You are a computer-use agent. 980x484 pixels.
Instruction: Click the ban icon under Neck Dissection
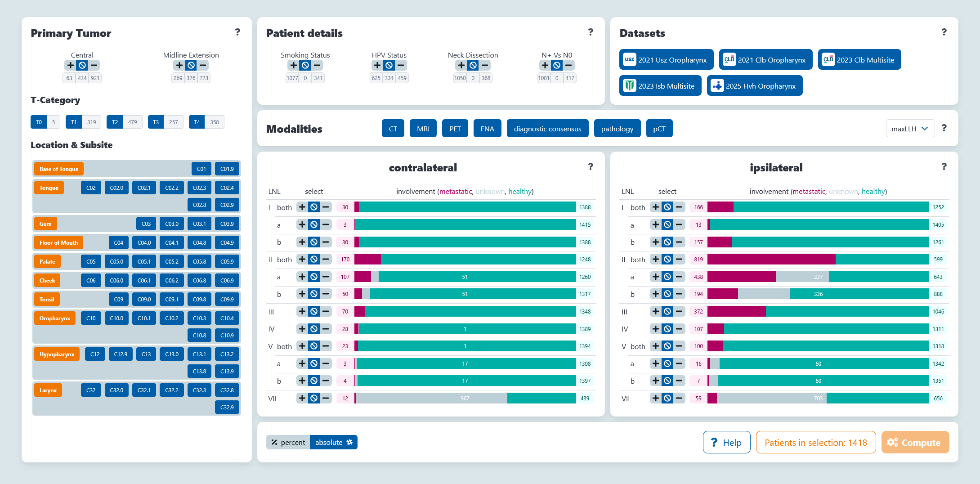(x=473, y=65)
